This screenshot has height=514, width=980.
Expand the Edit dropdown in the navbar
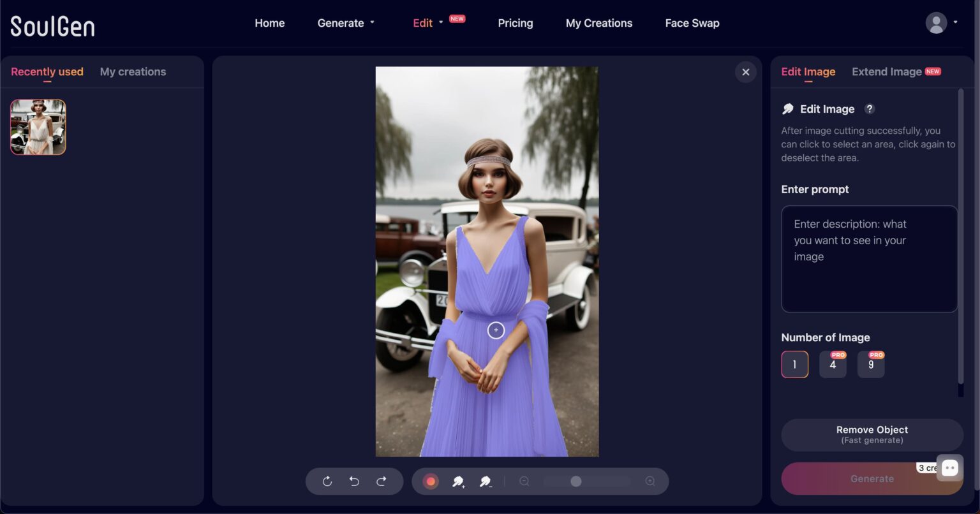[426, 23]
